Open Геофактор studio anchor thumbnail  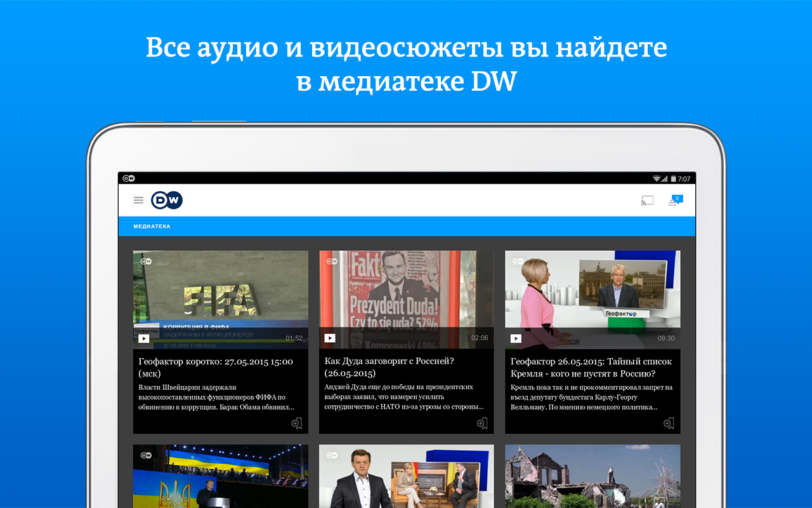pyautogui.click(x=593, y=300)
